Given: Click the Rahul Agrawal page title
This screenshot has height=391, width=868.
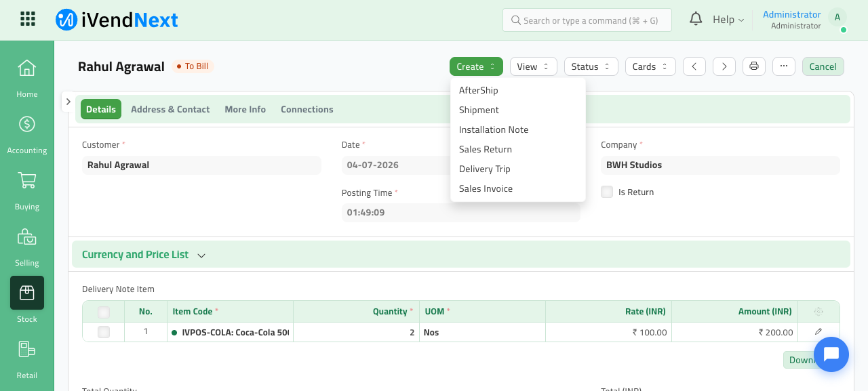Looking at the screenshot, I should pyautogui.click(x=121, y=66).
